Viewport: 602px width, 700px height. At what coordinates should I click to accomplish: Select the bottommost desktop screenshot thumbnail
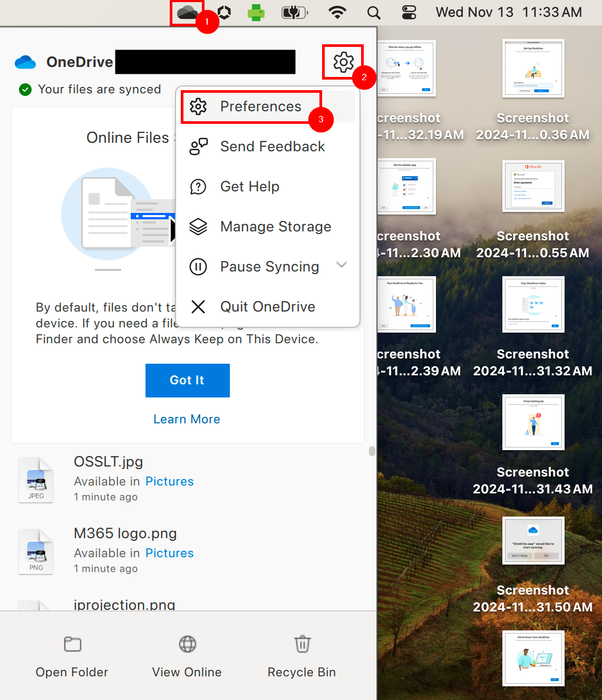[533, 658]
